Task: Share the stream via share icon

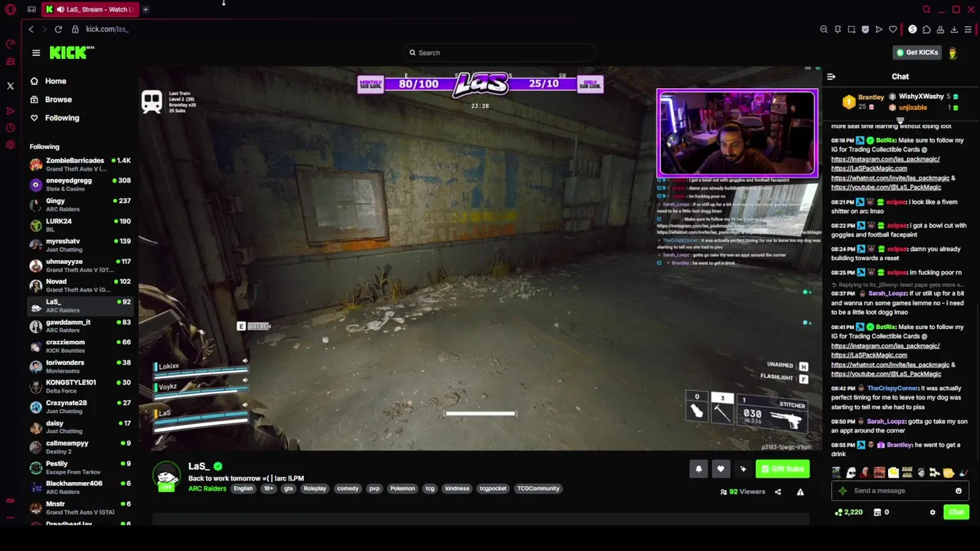Action: click(778, 492)
